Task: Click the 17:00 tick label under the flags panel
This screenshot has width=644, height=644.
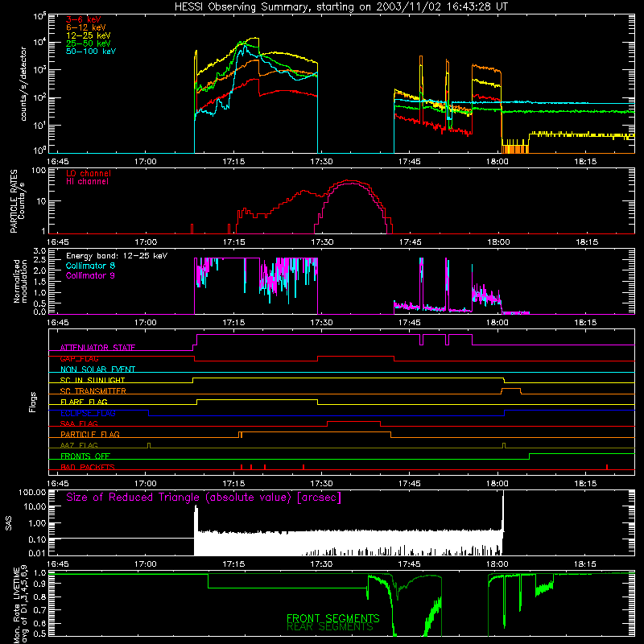Action: pyautogui.click(x=146, y=484)
